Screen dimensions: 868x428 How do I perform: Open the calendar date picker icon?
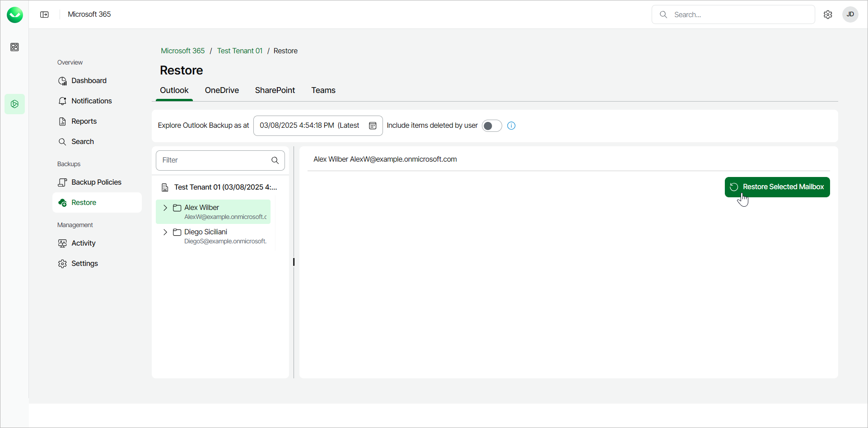click(x=373, y=126)
